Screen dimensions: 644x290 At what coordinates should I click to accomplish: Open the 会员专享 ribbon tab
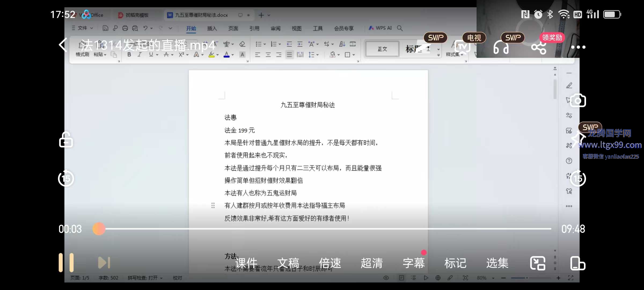(344, 28)
